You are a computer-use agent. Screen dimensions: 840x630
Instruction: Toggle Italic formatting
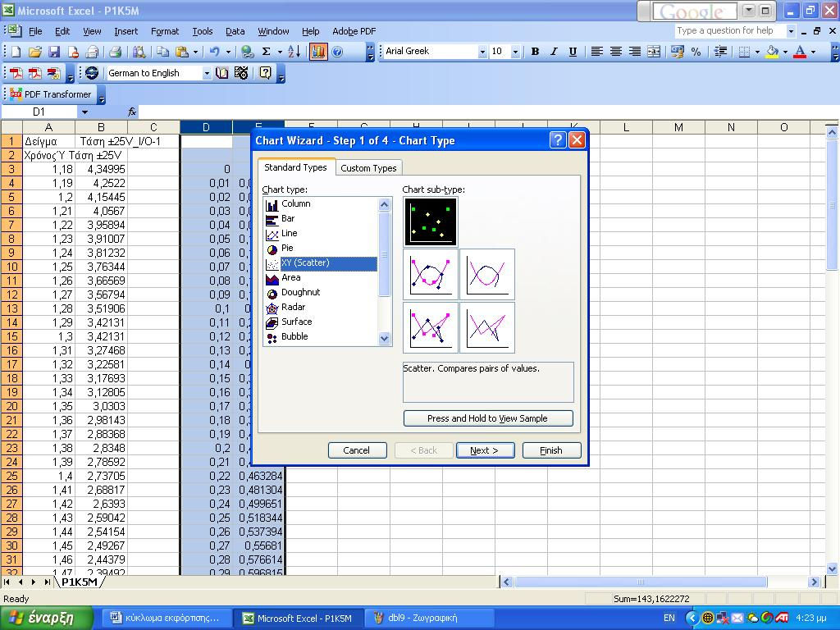pos(554,52)
